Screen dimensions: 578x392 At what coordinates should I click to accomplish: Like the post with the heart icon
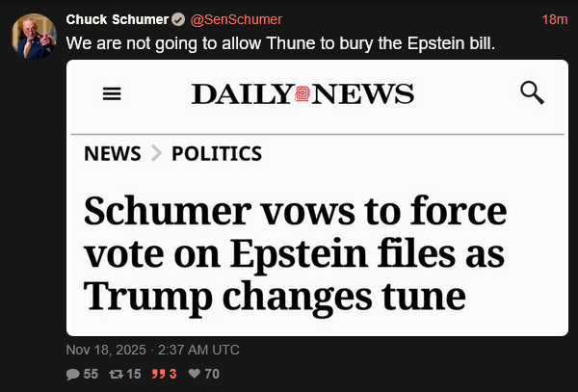tap(195, 374)
